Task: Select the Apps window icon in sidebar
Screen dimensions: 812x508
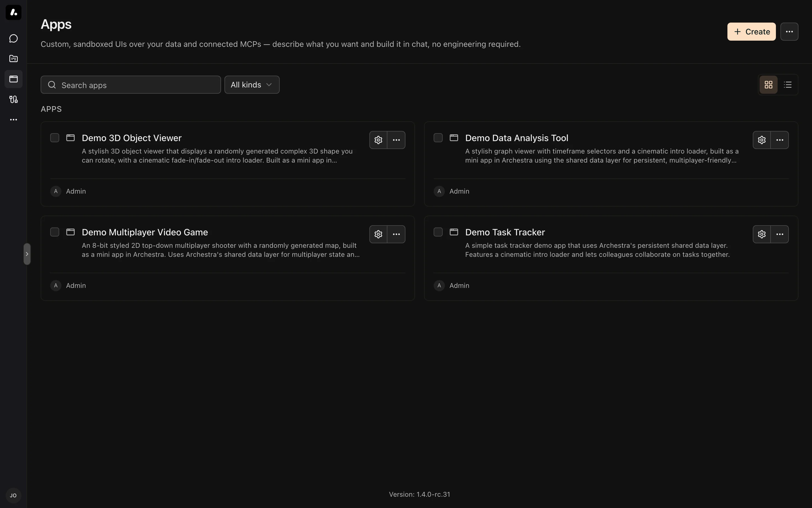Action: tap(14, 79)
